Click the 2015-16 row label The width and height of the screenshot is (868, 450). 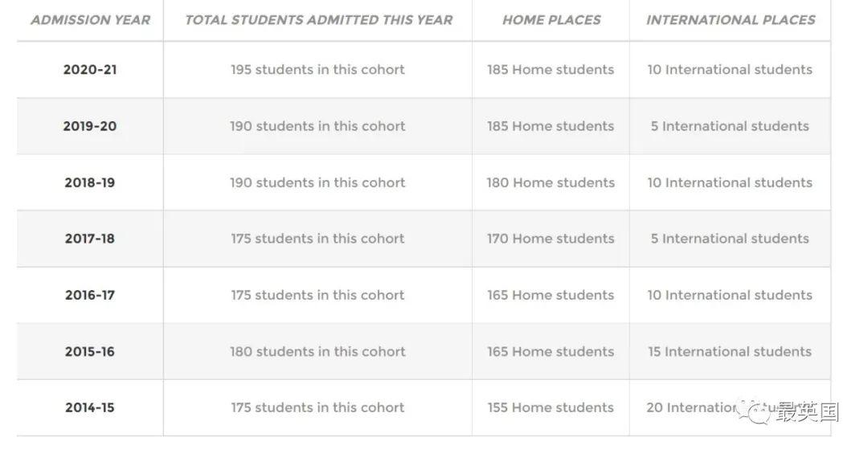(x=90, y=351)
